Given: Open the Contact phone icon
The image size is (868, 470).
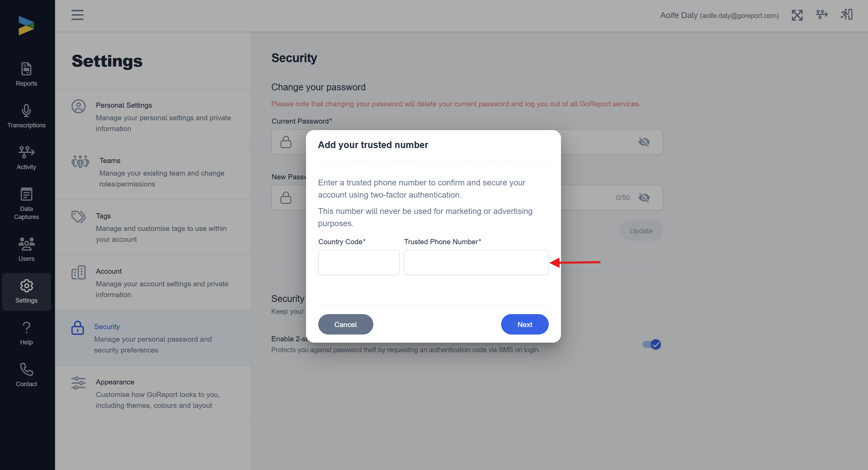Looking at the screenshot, I should point(26,375).
